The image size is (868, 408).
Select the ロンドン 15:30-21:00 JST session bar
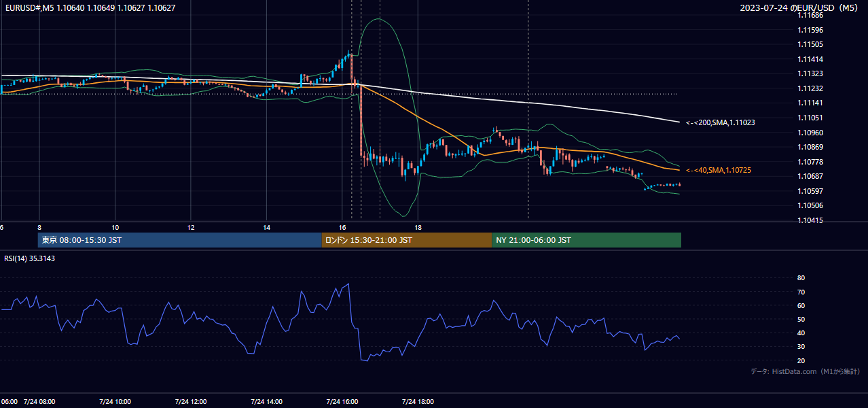[x=407, y=240]
